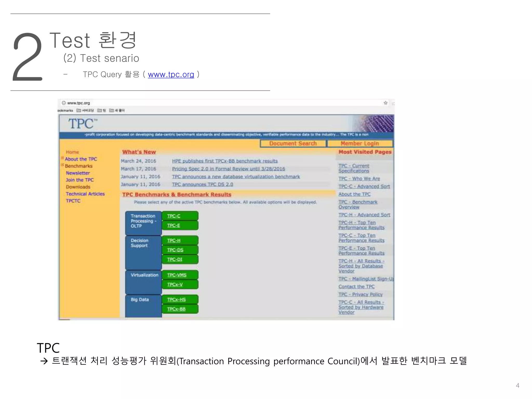532x399 pixels.
Task: Click the www.tpc.org hyperlink in slide text
Action: pyautogui.click(x=171, y=75)
